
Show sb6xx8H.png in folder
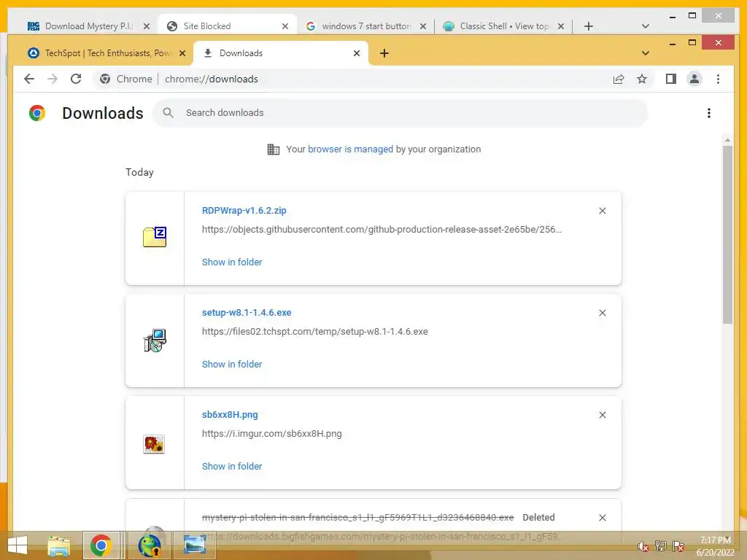tap(232, 467)
